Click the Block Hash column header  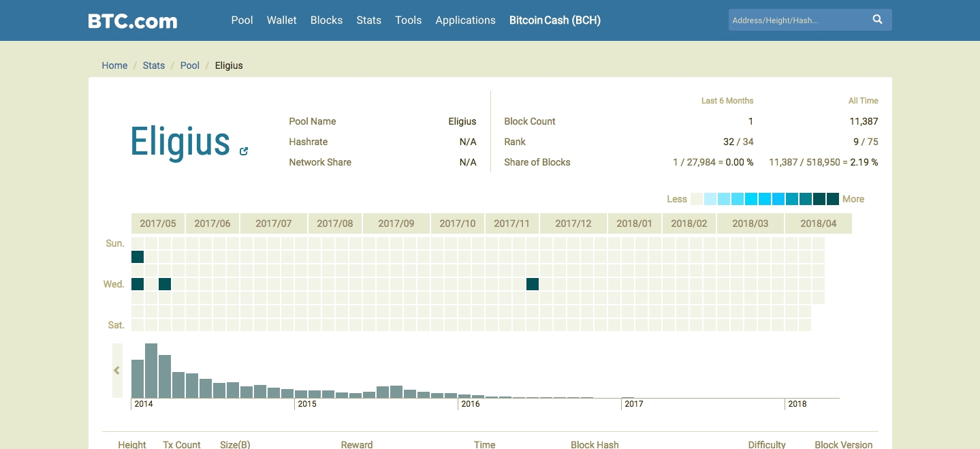[x=595, y=444]
